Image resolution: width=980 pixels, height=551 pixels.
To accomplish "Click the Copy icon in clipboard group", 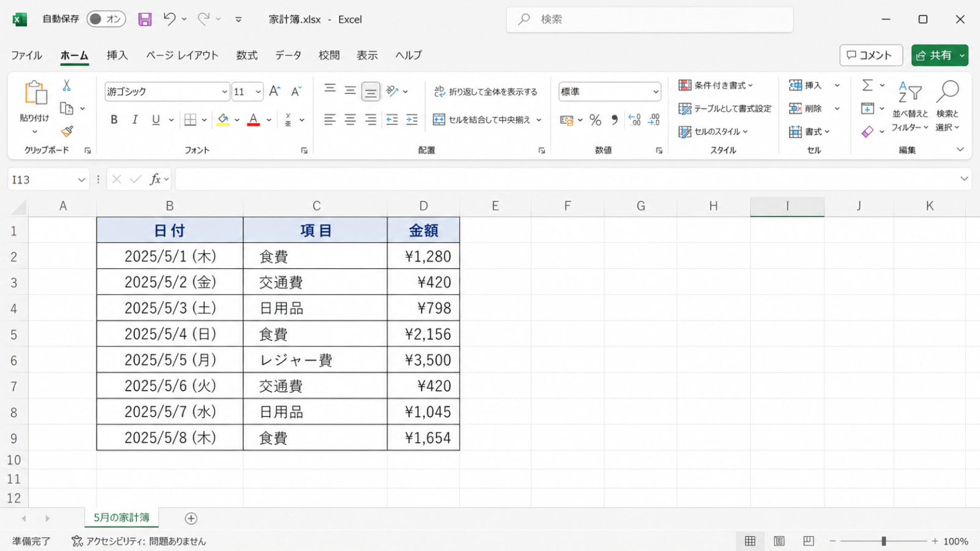I will (66, 108).
